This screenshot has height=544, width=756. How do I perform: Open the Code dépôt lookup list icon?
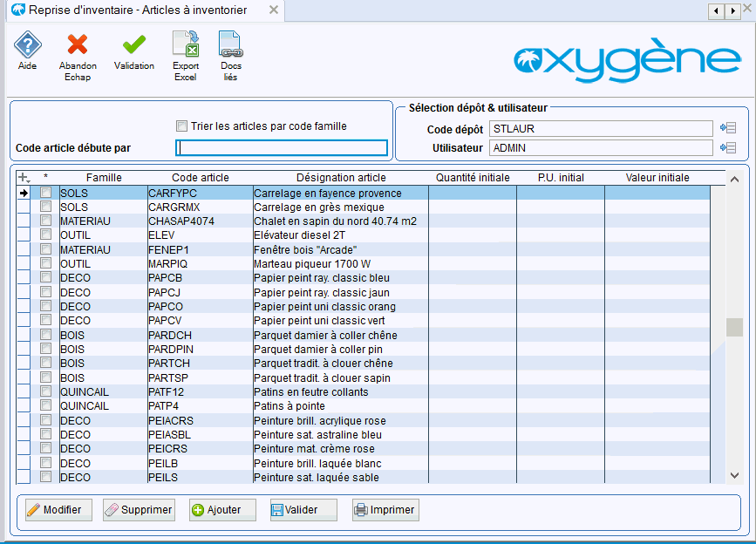728,129
